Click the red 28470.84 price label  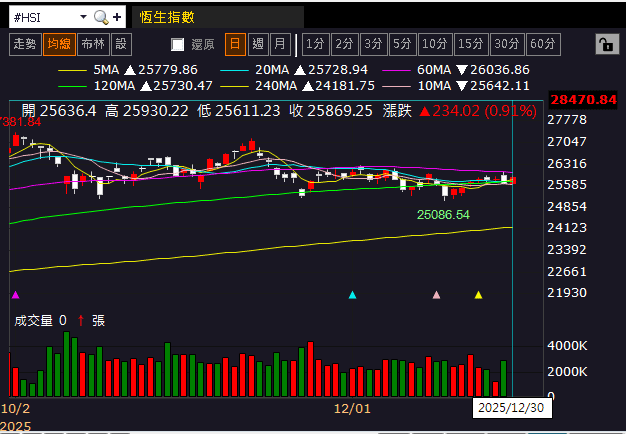[583, 99]
